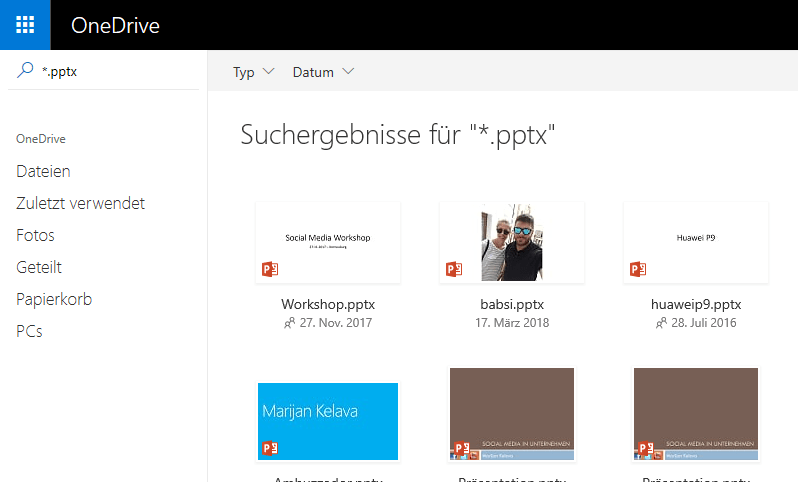Select the blue Marijan Kelava thumbnail
The width and height of the screenshot is (798, 482).
pos(328,421)
